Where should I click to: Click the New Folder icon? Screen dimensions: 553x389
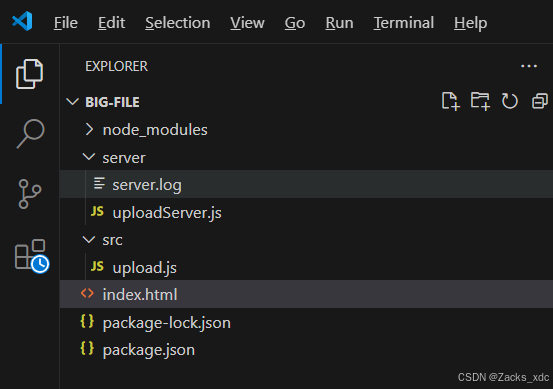480,102
